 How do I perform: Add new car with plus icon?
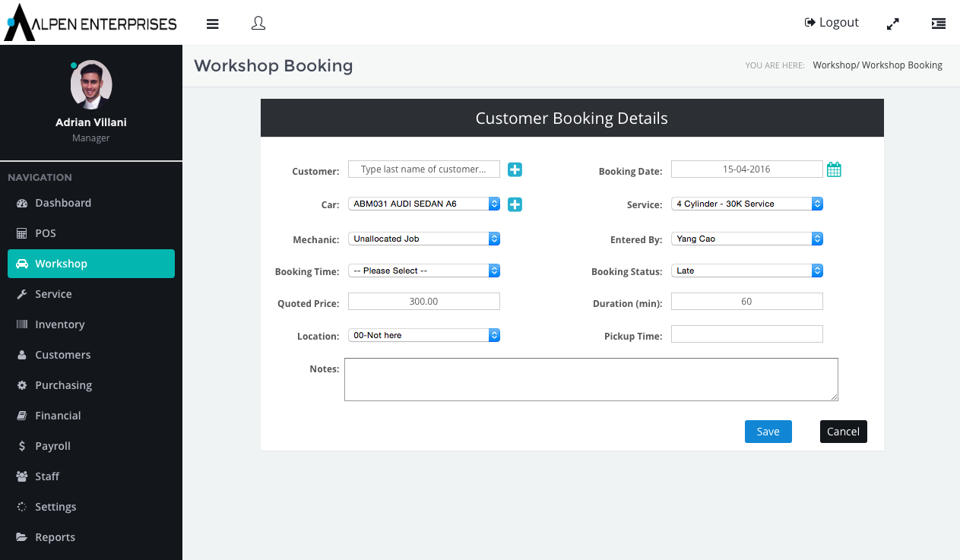click(x=515, y=204)
